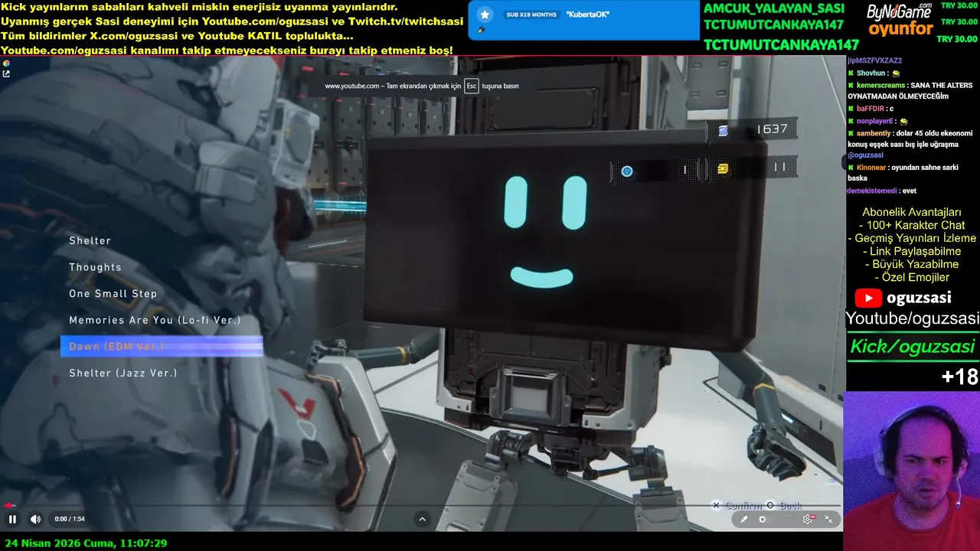Click chat username nonplayerE

coord(875,121)
